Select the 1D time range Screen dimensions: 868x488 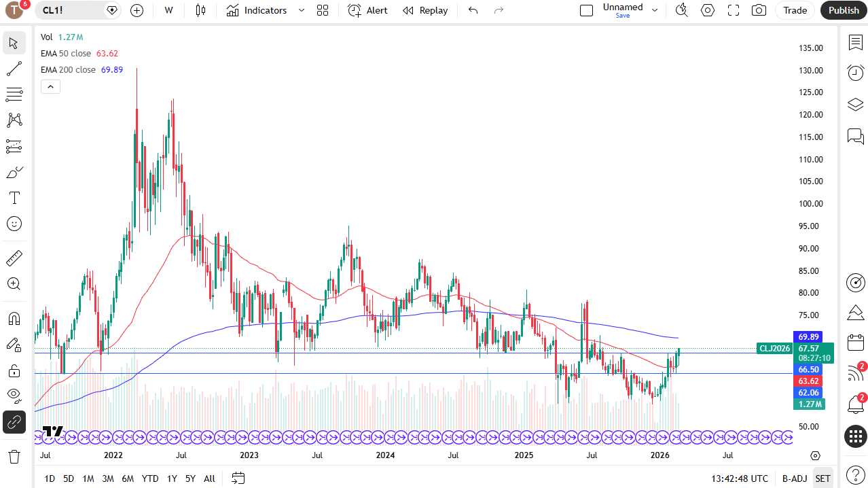point(50,478)
